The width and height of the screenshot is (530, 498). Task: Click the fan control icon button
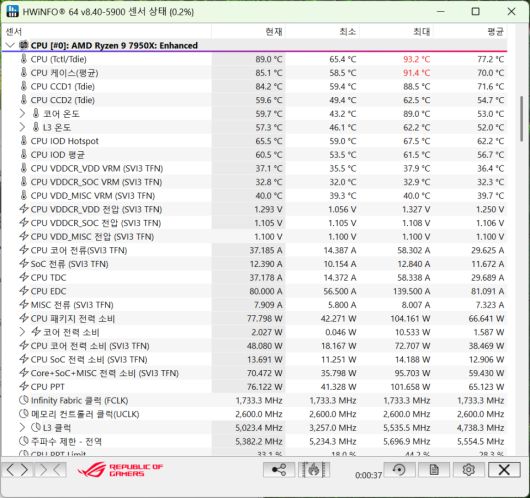pyautogui.click(x=314, y=470)
